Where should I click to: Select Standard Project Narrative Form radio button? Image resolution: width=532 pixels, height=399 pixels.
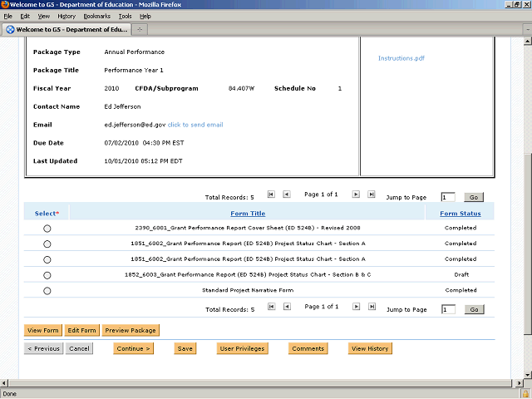click(47, 291)
